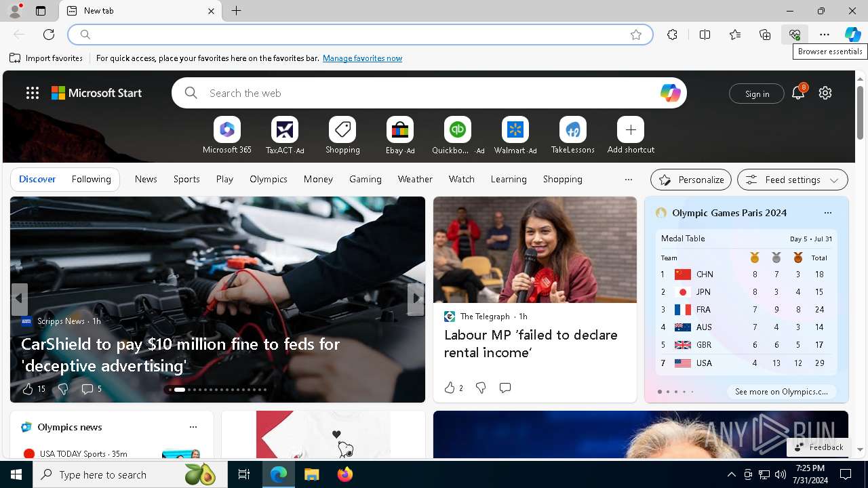Show hidden system tray icons

pos(731,474)
